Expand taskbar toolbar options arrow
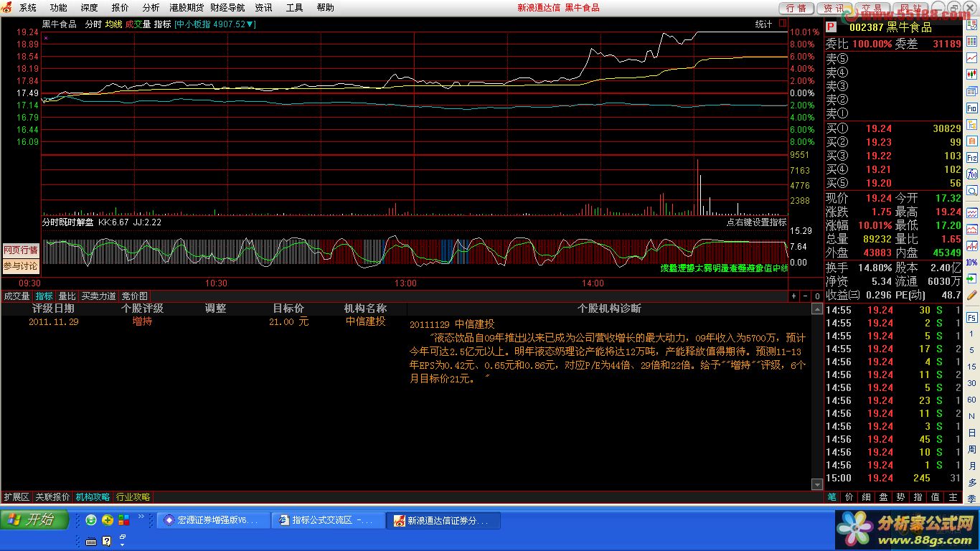This screenshot has height=551, width=980. 122,545
